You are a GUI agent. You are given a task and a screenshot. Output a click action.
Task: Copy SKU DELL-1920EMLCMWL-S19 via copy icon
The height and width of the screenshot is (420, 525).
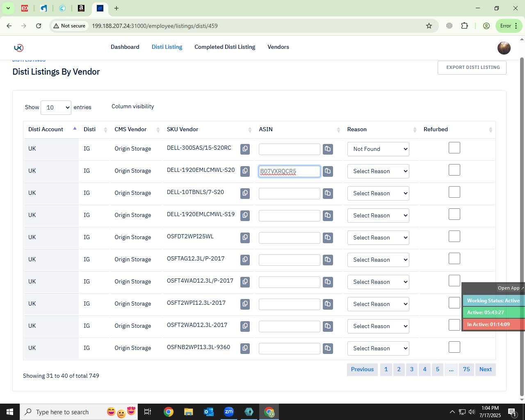click(x=245, y=215)
